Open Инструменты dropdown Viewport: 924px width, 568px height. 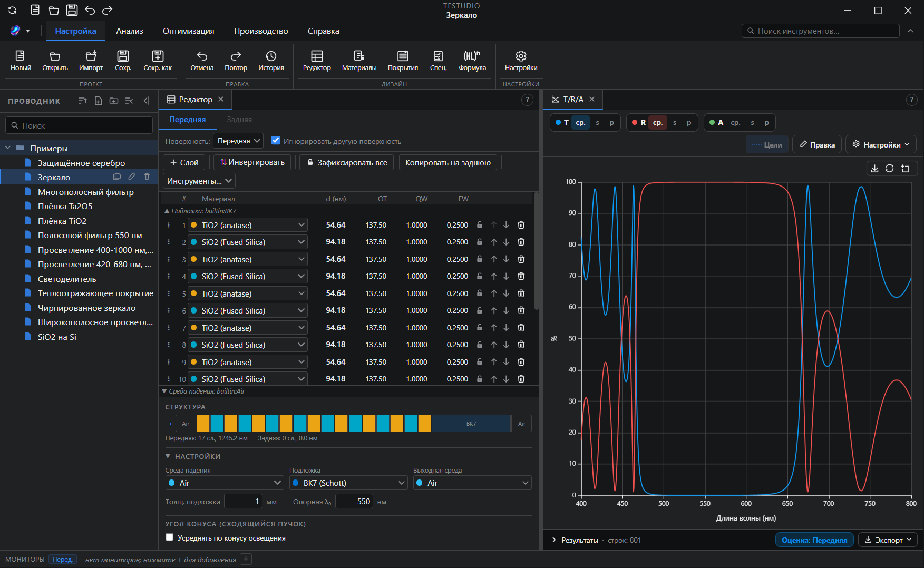point(199,181)
